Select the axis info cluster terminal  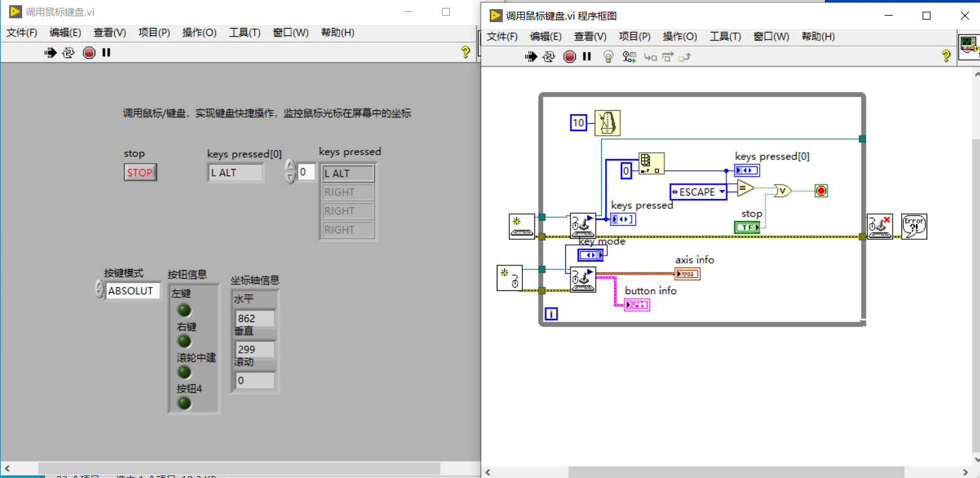687,273
